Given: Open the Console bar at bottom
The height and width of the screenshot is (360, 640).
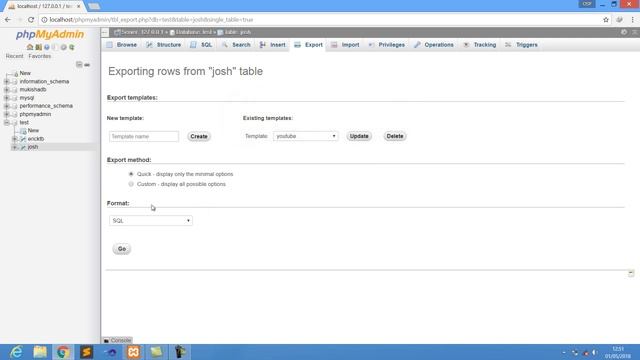Looking at the screenshot, I should point(117,340).
